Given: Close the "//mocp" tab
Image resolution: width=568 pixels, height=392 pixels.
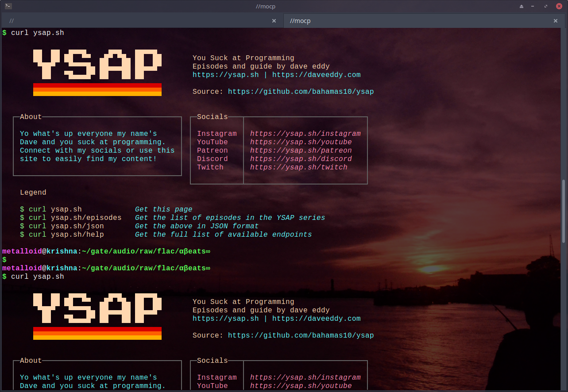Looking at the screenshot, I should [556, 21].
